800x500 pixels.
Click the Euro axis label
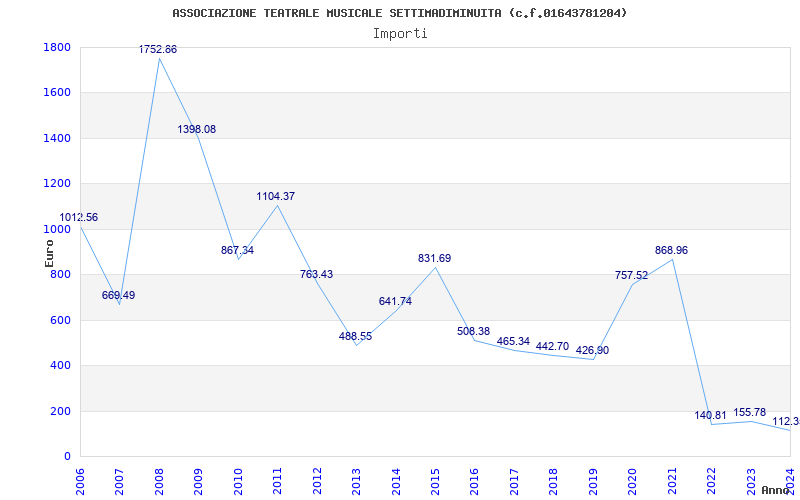click(49, 253)
